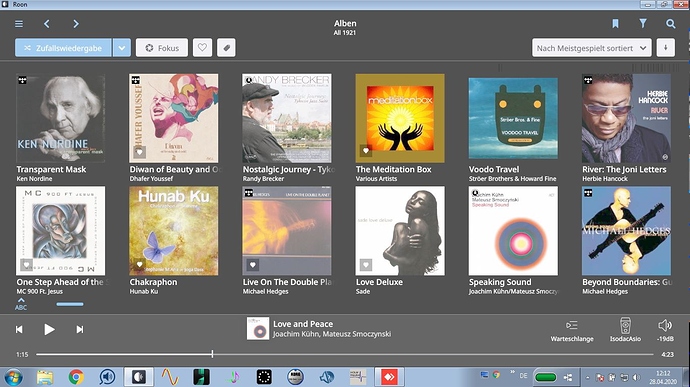This screenshot has height=387, width=690.
Task: Open Windows Explorer from the taskbar
Action: click(x=45, y=377)
